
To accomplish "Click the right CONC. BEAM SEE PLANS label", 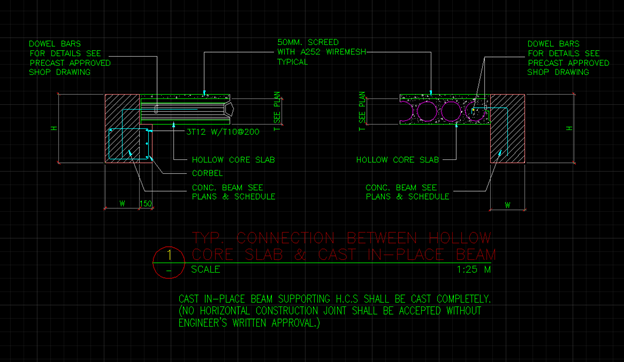I will (x=407, y=192).
